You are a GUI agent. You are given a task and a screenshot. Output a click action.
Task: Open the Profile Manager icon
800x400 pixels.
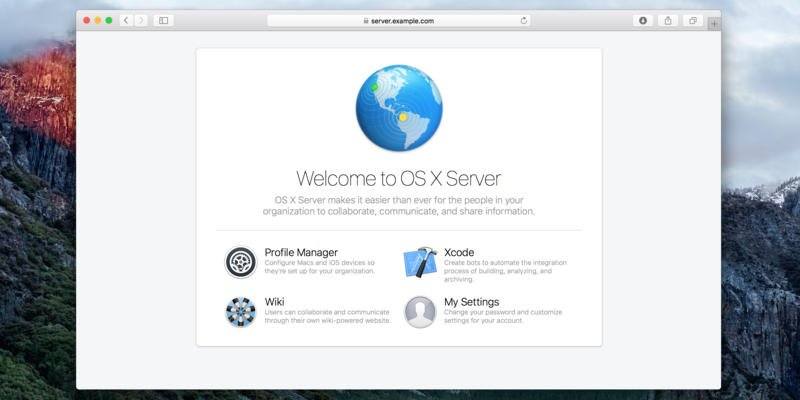click(240, 262)
